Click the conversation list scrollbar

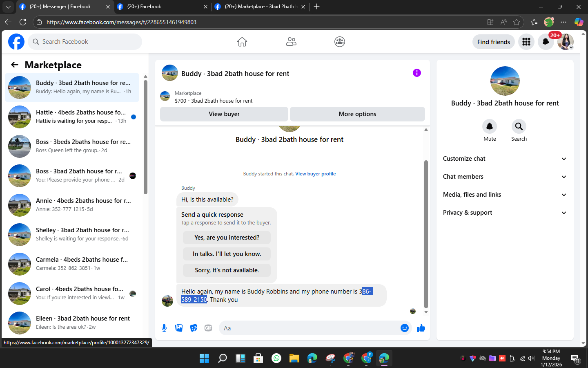145,137
